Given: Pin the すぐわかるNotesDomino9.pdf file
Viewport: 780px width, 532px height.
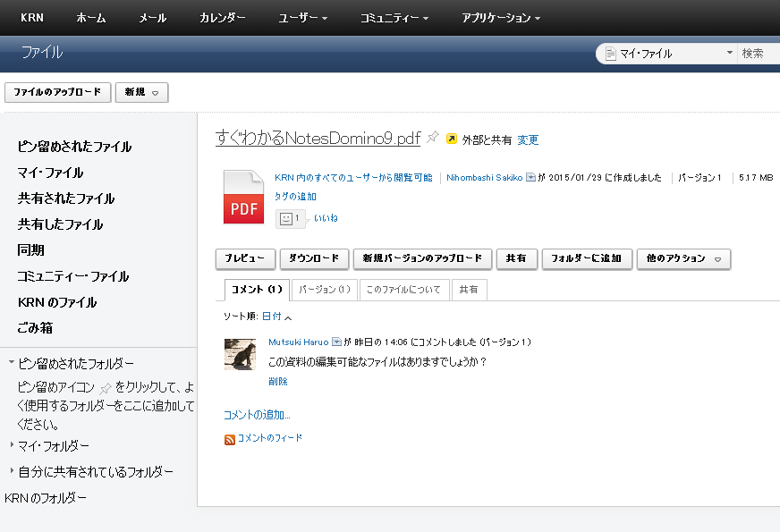Looking at the screenshot, I should [x=433, y=138].
